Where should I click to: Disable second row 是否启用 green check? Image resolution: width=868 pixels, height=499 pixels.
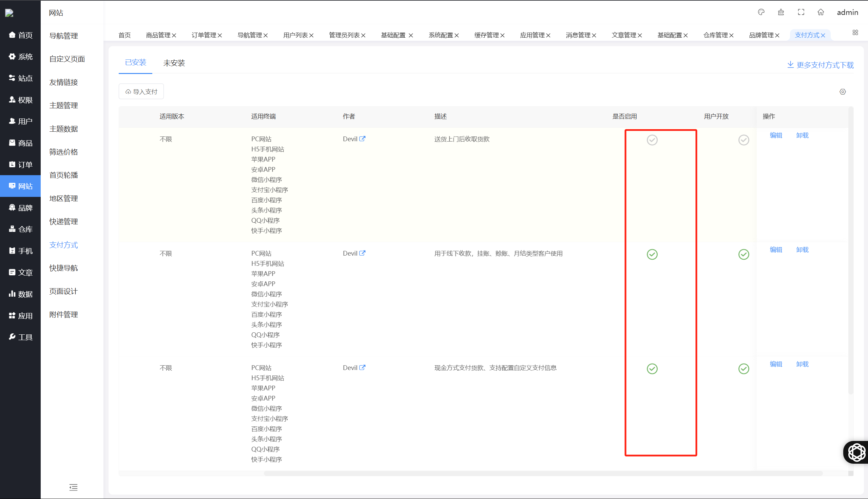point(652,254)
